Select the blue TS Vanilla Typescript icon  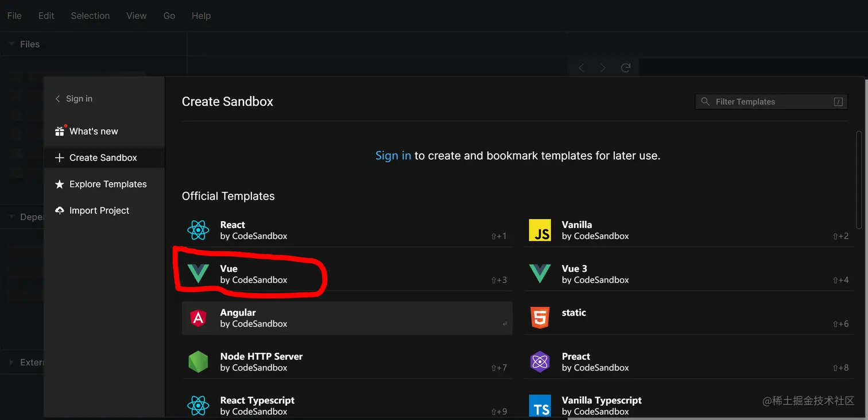(540, 406)
